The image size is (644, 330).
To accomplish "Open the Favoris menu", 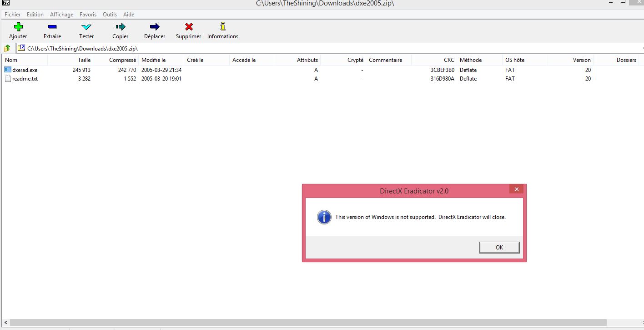I will (88, 15).
